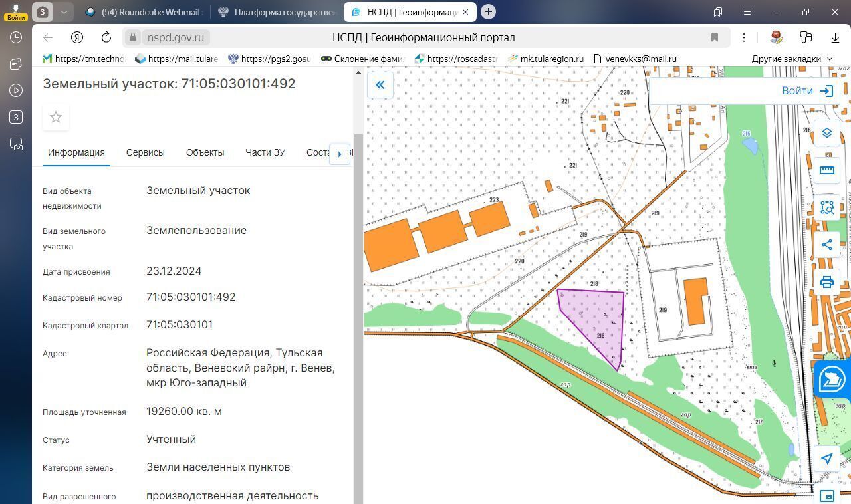Open the browser hamburger menu
Screen dimensions: 851x504
(747, 12)
